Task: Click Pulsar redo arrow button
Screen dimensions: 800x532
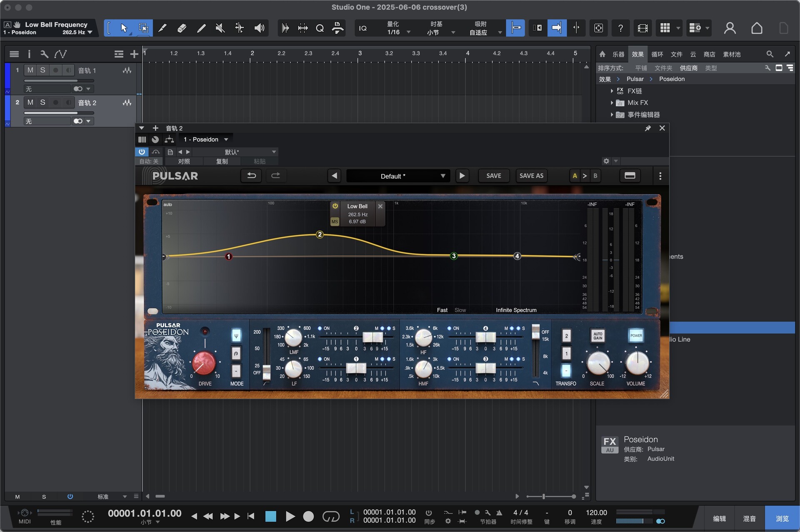Action: 275,176
